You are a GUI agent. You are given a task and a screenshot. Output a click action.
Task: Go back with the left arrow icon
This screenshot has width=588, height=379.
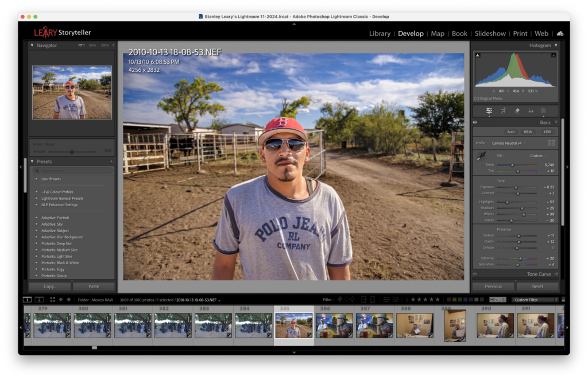click(61, 300)
